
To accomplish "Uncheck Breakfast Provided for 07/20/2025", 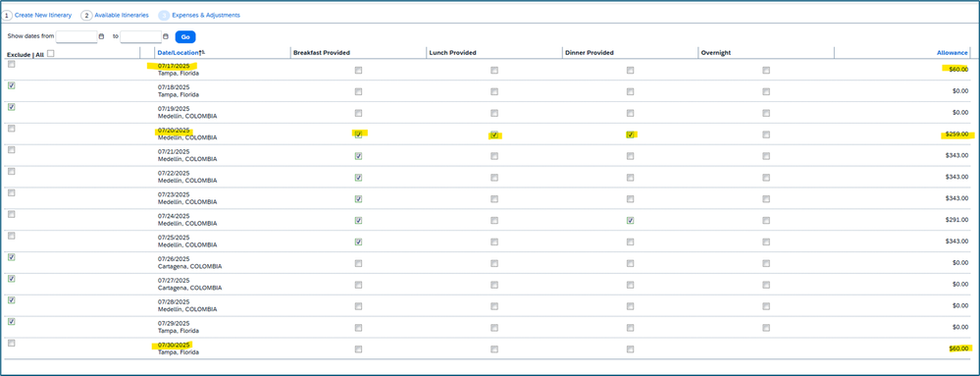I will 358,134.
